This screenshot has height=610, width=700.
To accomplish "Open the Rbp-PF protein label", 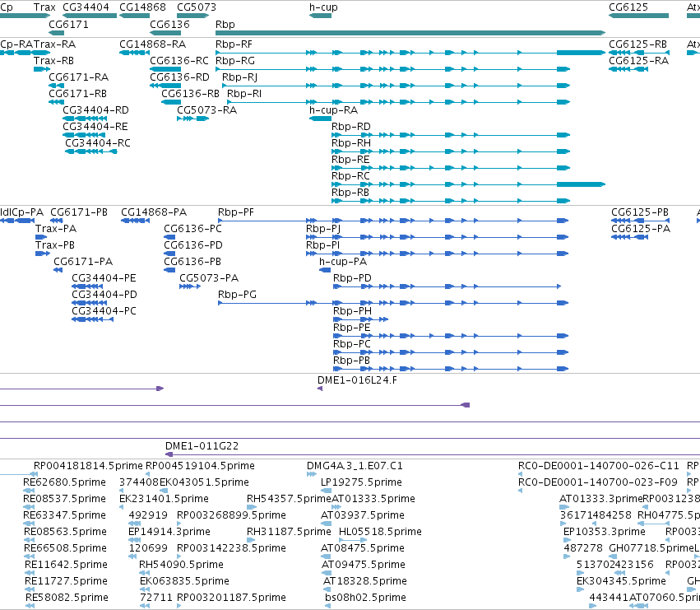I will [x=236, y=212].
